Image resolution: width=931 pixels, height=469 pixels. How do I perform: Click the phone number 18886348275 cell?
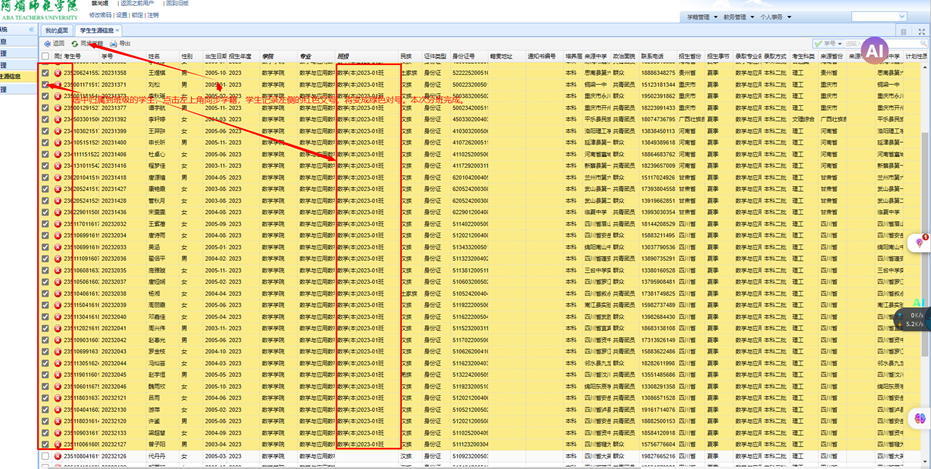(x=658, y=72)
